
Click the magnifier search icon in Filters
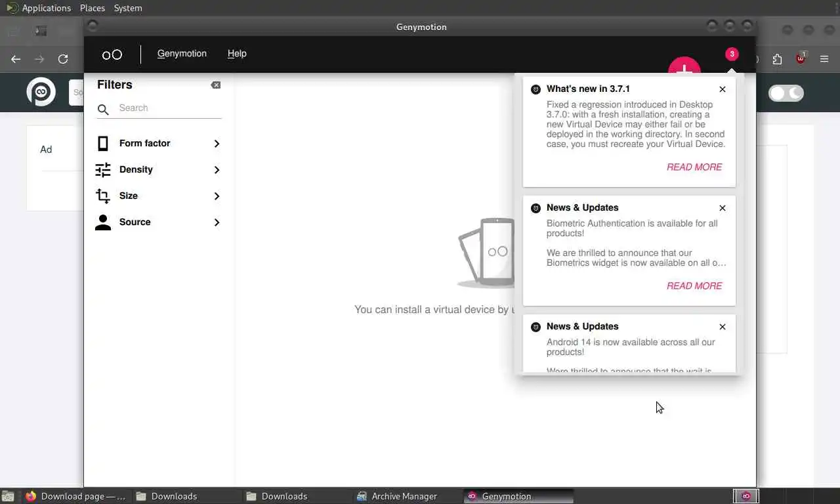point(103,110)
